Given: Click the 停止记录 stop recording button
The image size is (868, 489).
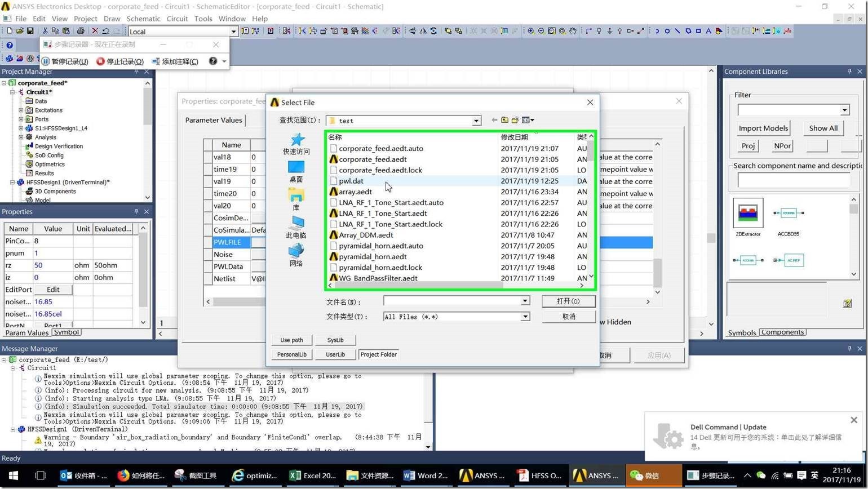Looking at the screenshot, I should point(120,61).
